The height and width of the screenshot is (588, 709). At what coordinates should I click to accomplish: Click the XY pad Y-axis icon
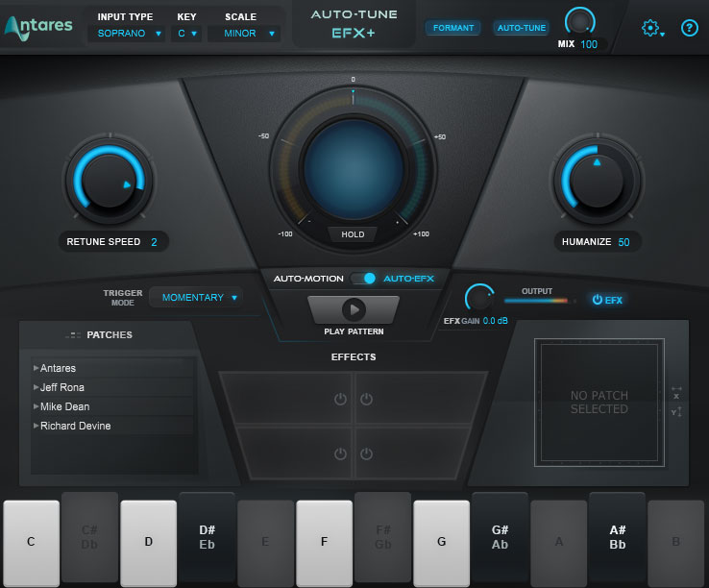[676, 411]
